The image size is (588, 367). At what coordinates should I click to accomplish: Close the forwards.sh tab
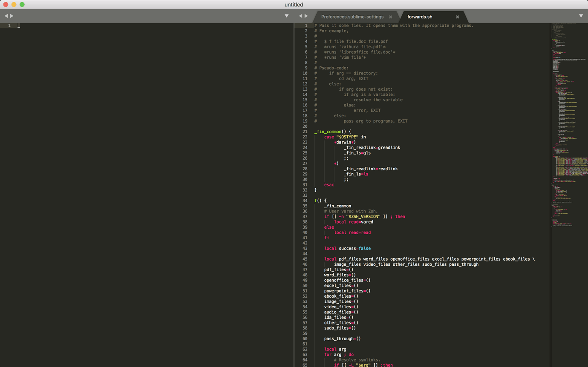coord(458,17)
